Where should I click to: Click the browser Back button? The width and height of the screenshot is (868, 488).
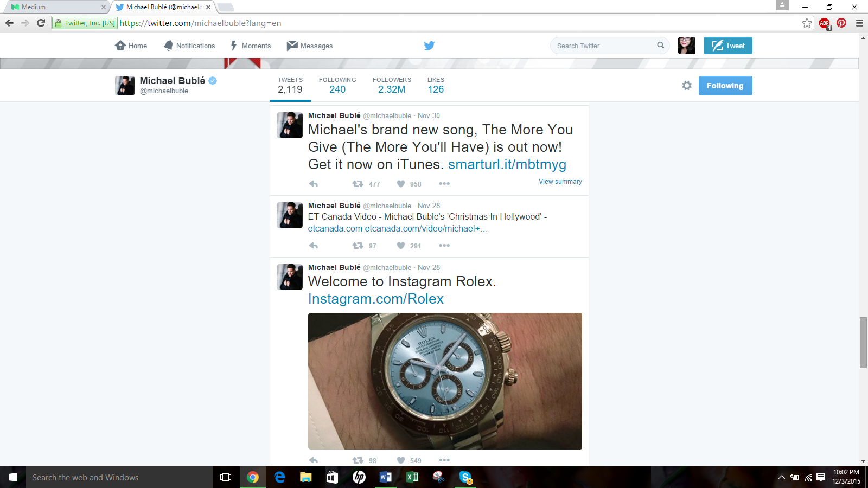9,23
